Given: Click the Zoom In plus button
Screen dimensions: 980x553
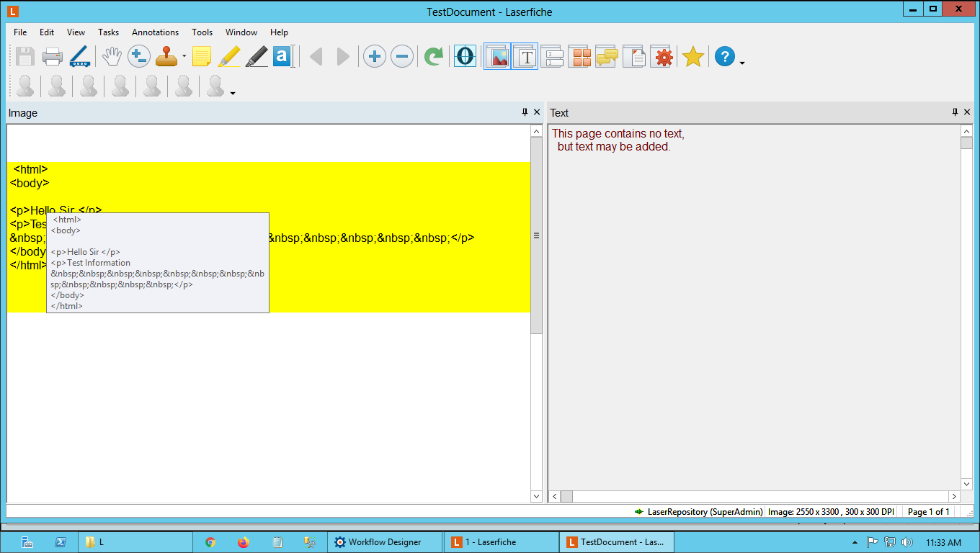Looking at the screenshot, I should point(374,56).
